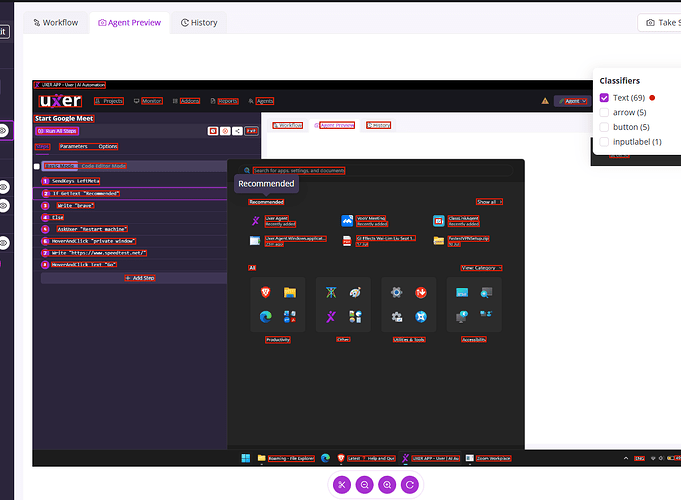This screenshot has width=681, height=500.
Task: Tick the checkbox left of Basic Mode
Action: click(37, 166)
